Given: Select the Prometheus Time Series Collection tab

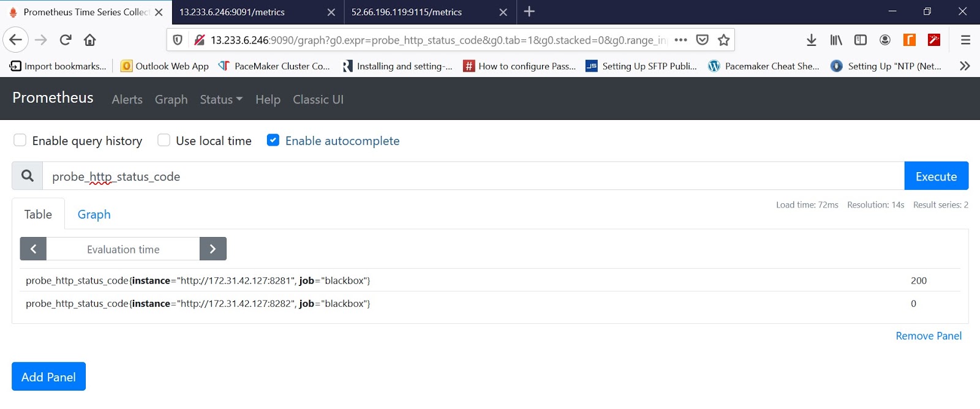Looking at the screenshot, I should pyautogui.click(x=86, y=12).
